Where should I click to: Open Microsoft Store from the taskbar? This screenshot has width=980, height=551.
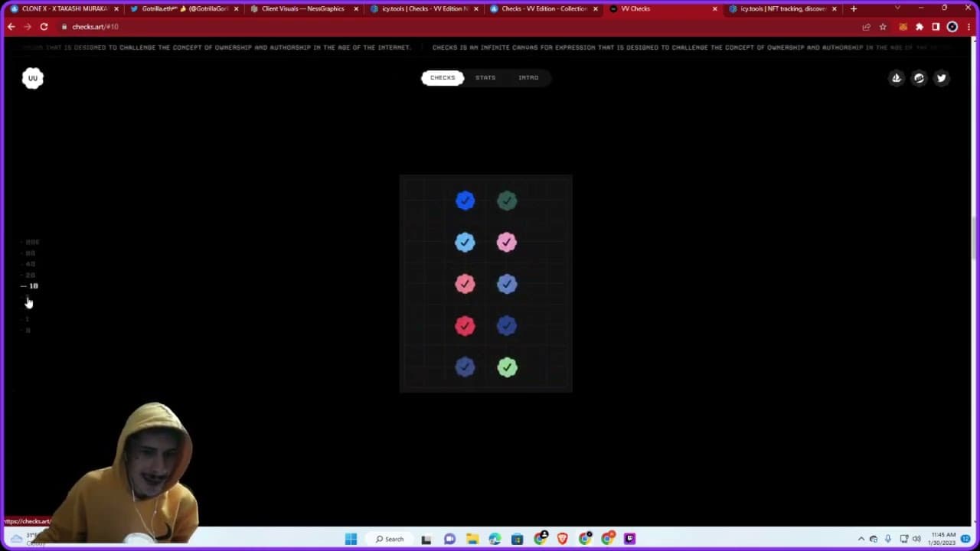click(518, 539)
